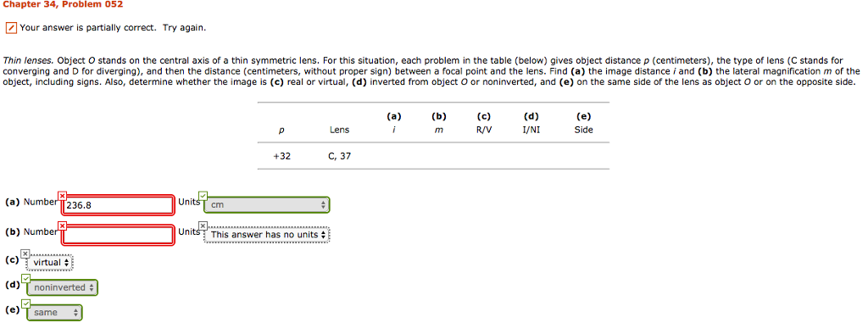
Task: Click green checkmark above cm units
Action: (x=203, y=196)
